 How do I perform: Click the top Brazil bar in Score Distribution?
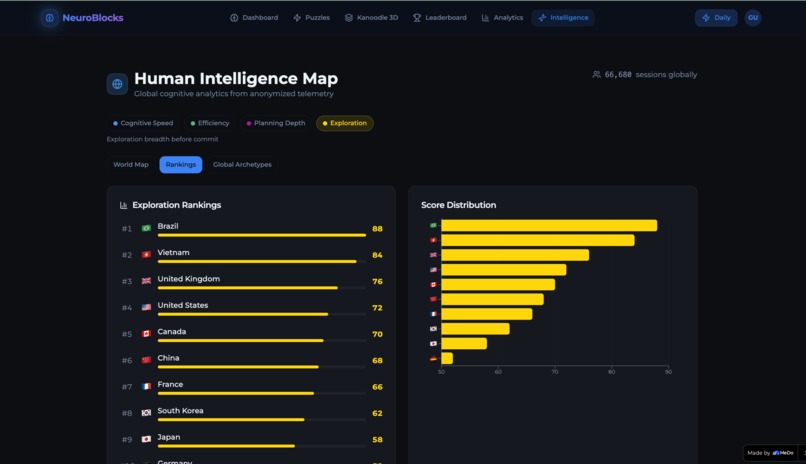549,226
